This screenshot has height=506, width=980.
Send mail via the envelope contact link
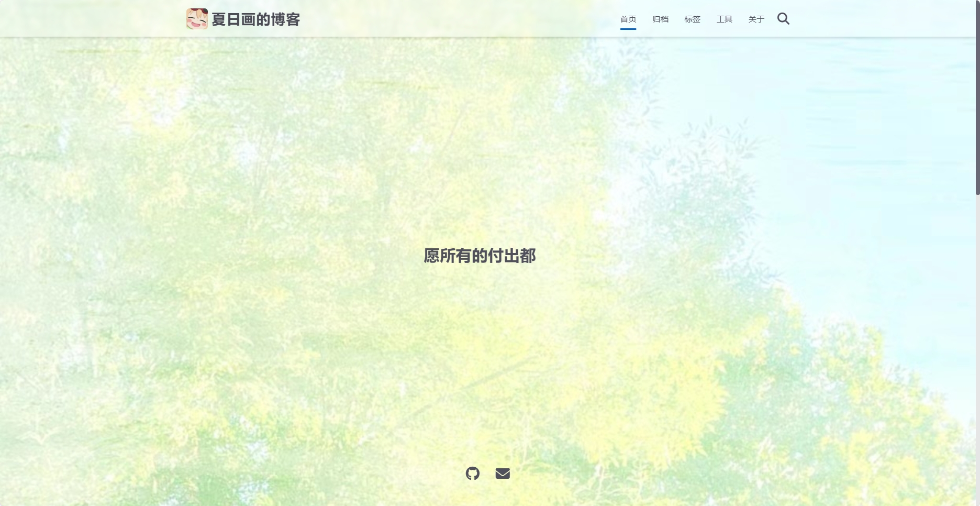pyautogui.click(x=503, y=474)
